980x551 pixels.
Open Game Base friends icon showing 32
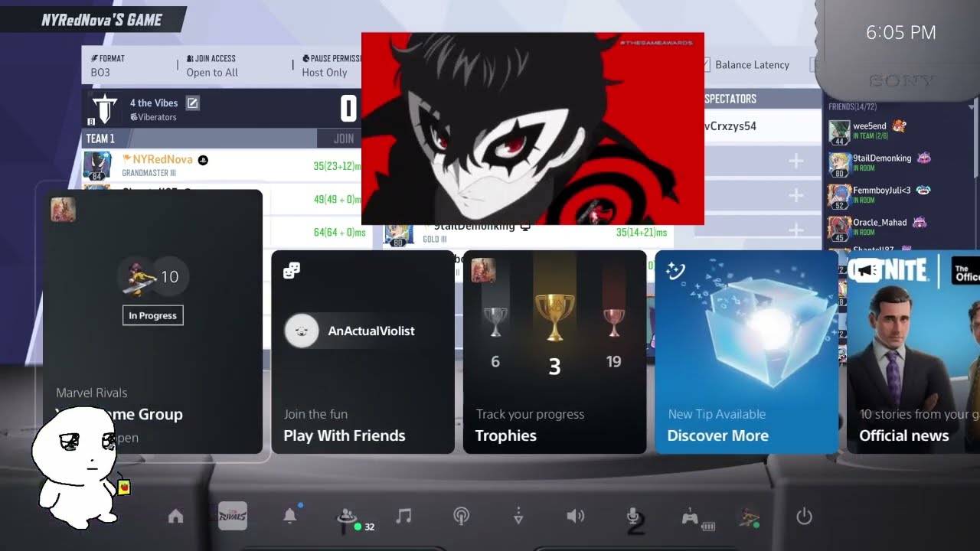point(347,517)
